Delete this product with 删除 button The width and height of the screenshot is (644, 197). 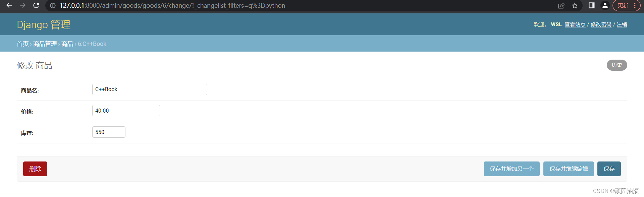coord(35,169)
